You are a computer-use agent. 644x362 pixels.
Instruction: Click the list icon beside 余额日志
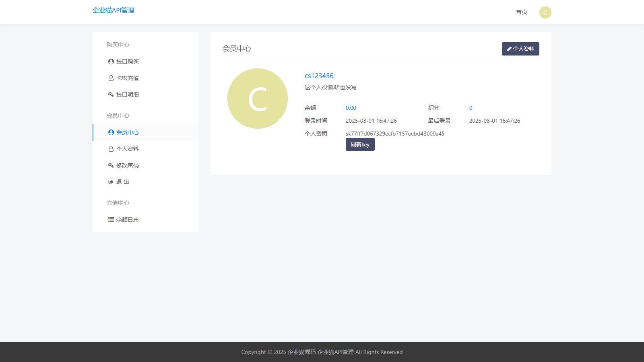(111, 220)
